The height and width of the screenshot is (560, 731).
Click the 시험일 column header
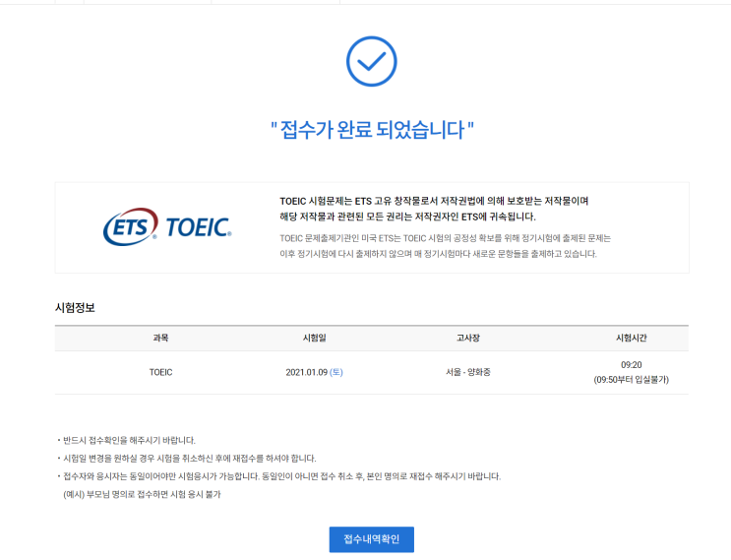pyautogui.click(x=314, y=338)
